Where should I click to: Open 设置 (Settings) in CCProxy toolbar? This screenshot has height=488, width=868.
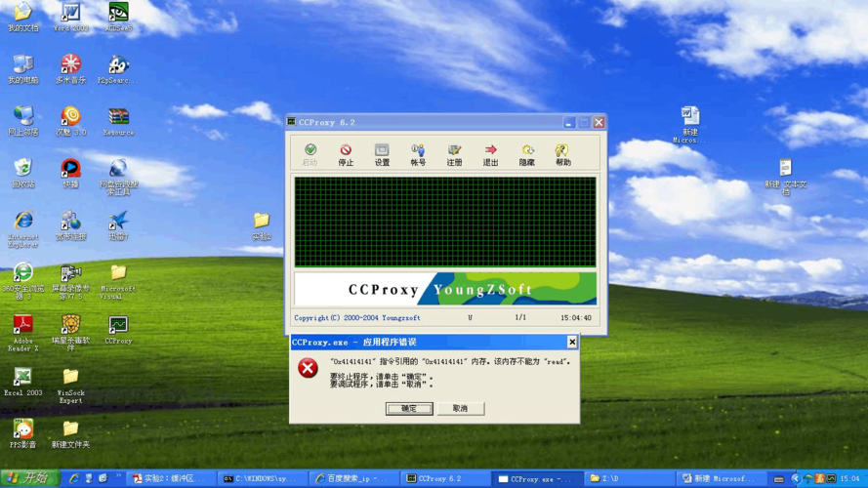point(382,154)
